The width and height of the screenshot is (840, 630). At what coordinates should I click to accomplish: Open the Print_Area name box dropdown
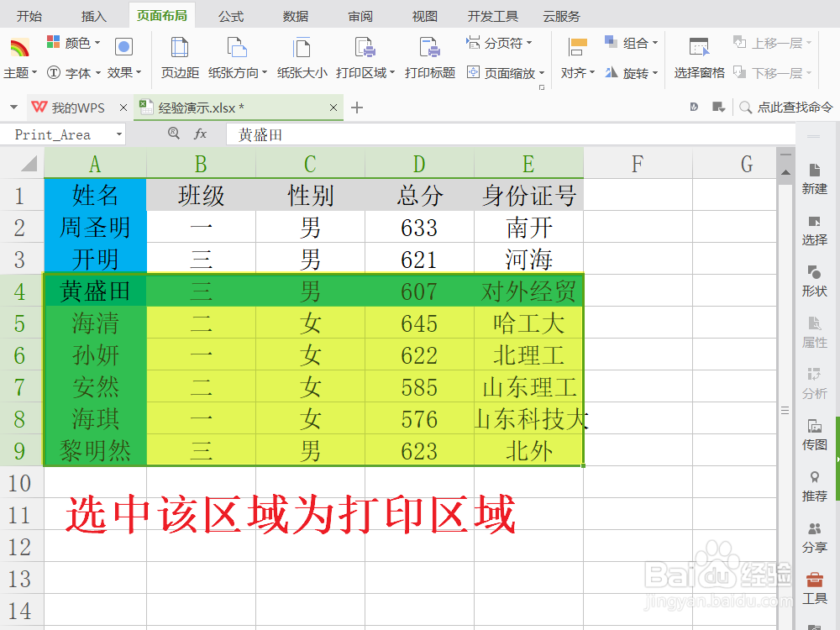[118, 134]
